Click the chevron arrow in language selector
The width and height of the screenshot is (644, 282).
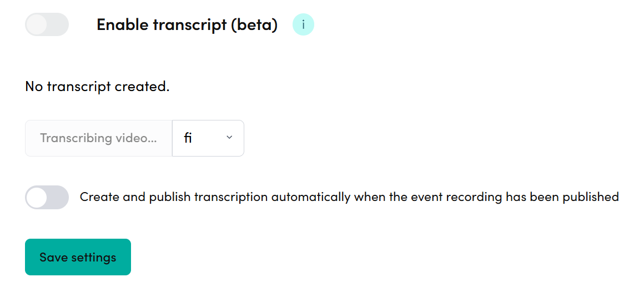[229, 138]
